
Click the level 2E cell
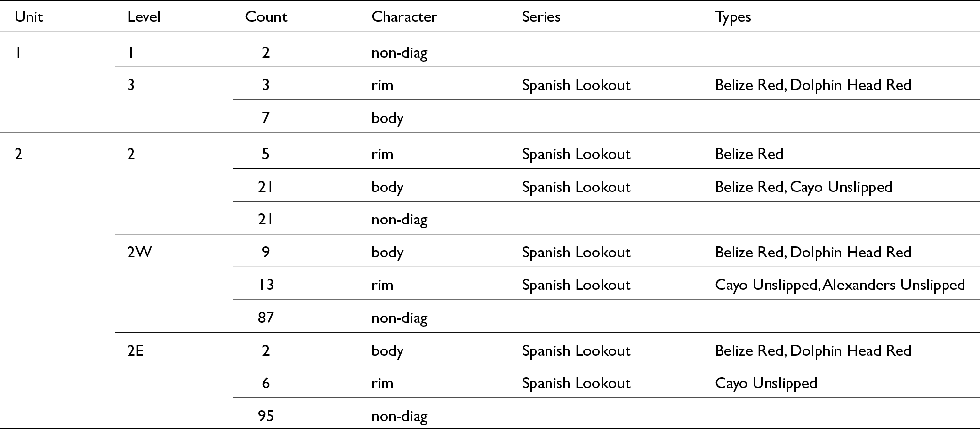point(135,350)
